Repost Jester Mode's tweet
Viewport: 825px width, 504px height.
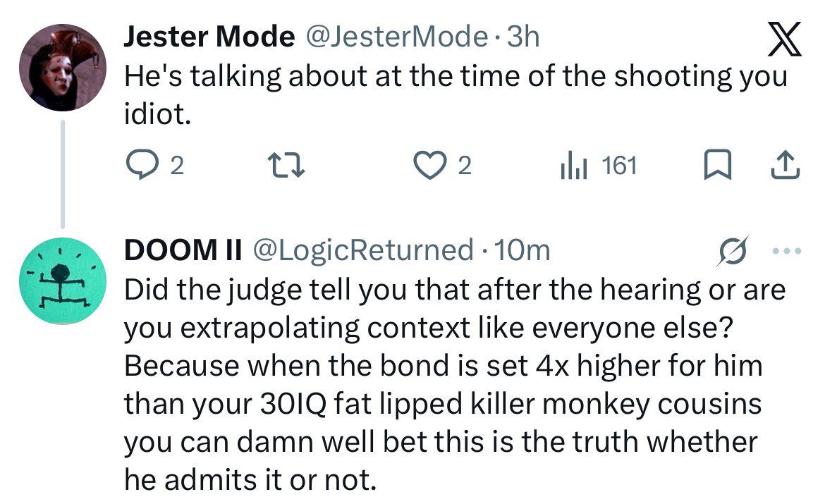286,165
